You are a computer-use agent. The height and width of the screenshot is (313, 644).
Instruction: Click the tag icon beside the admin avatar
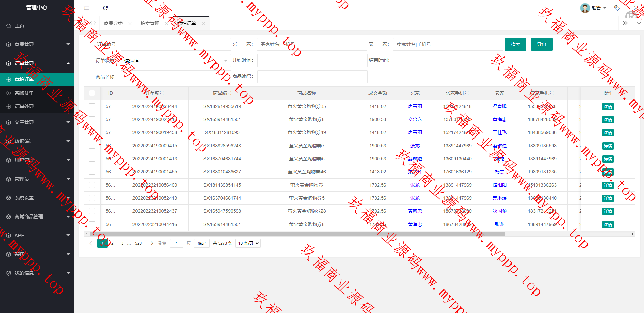coord(617,8)
